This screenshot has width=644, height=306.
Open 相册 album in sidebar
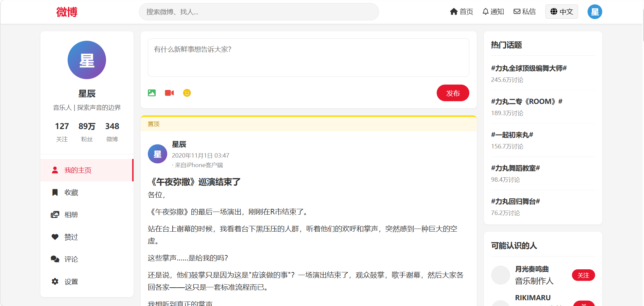[x=87, y=215]
